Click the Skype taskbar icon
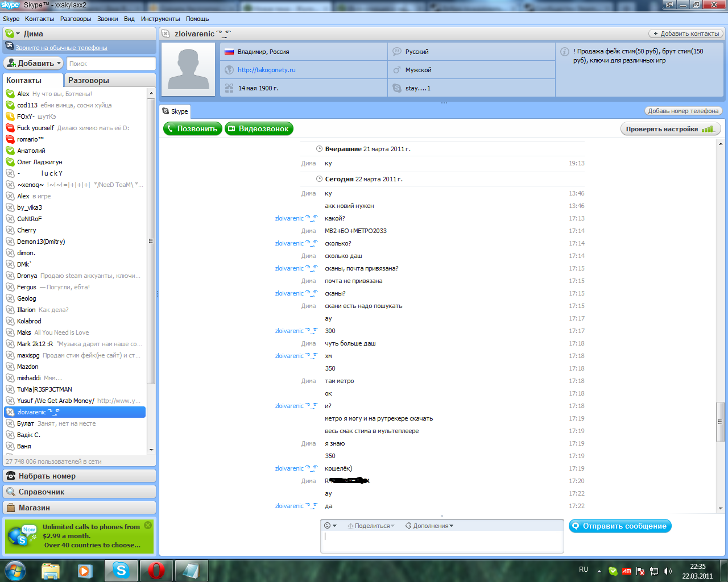Image resolution: width=728 pixels, height=582 pixels. [121, 571]
